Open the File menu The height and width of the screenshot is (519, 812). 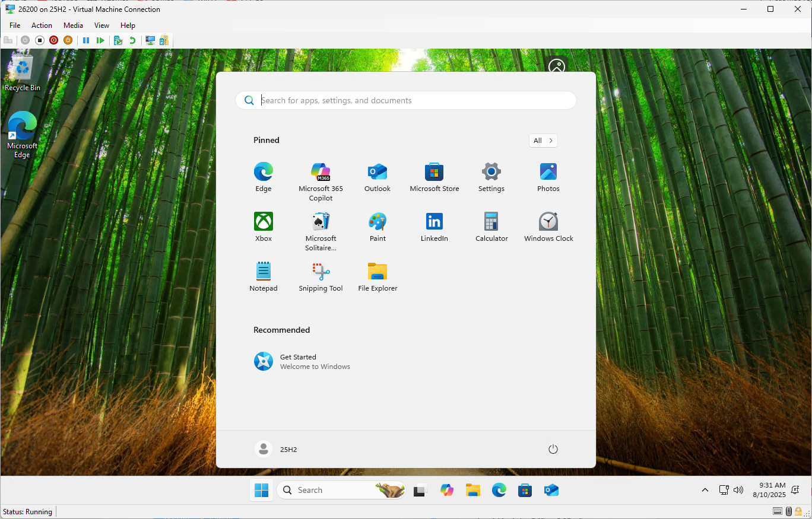(15, 26)
